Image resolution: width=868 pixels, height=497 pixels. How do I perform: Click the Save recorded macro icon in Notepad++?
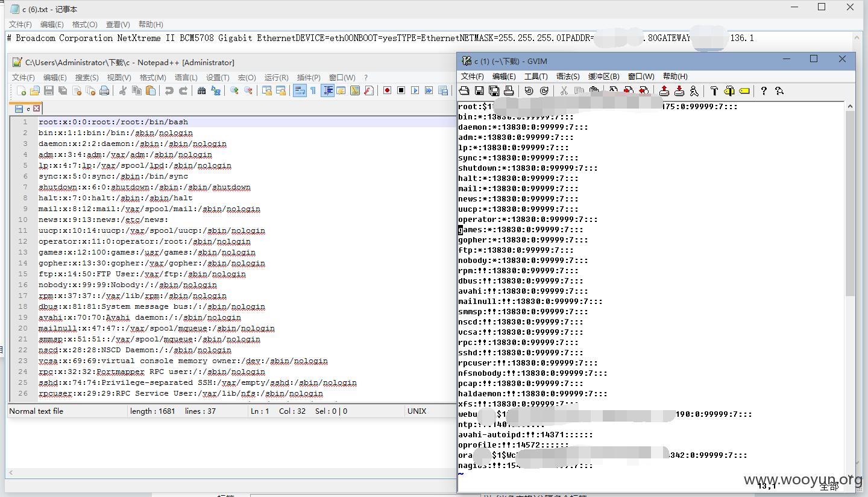442,90
